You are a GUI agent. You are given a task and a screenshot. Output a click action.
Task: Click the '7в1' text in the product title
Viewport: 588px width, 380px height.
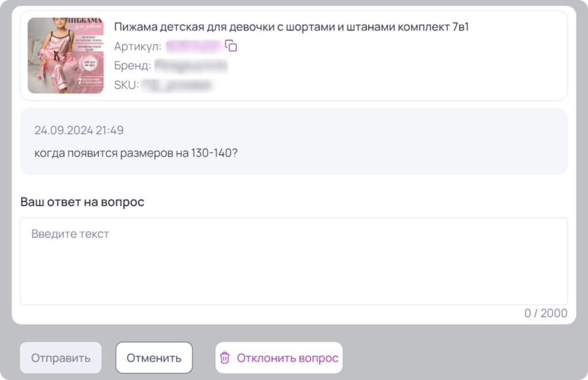[x=461, y=27]
